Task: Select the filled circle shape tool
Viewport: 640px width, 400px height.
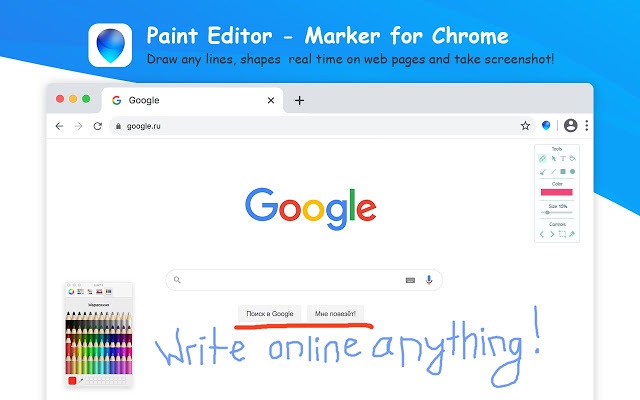Action: (572, 171)
